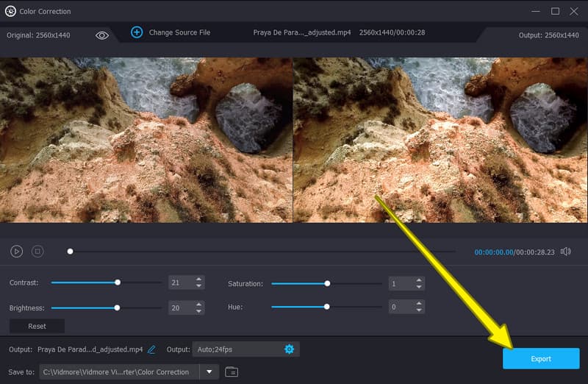Stop the video playback
The height and width of the screenshot is (384, 588).
(37, 252)
